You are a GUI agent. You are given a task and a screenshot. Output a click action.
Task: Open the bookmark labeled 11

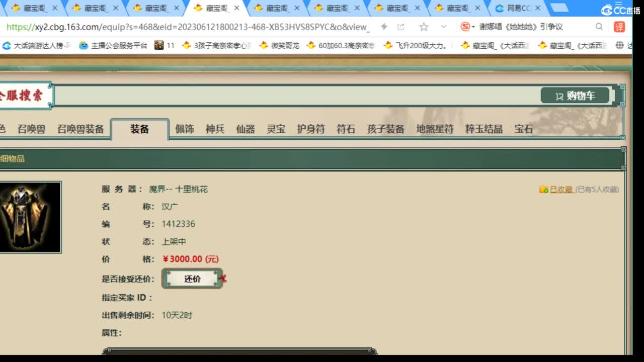(x=165, y=45)
